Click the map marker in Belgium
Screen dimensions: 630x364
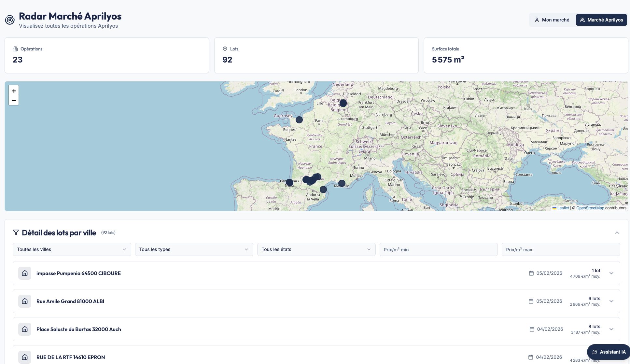343,103
